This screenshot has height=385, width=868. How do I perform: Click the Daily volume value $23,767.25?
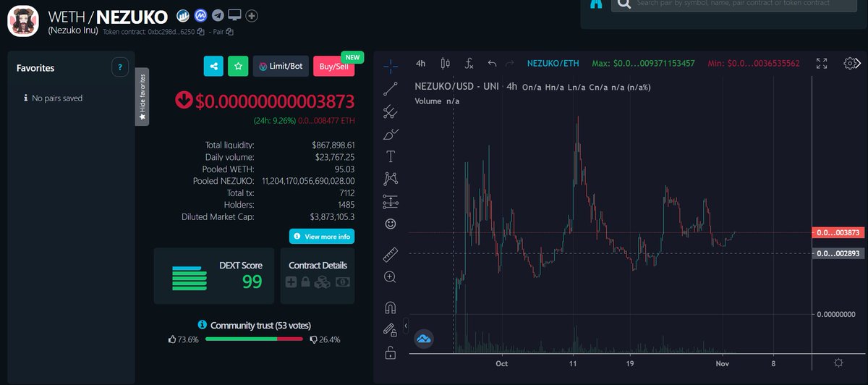tap(335, 156)
